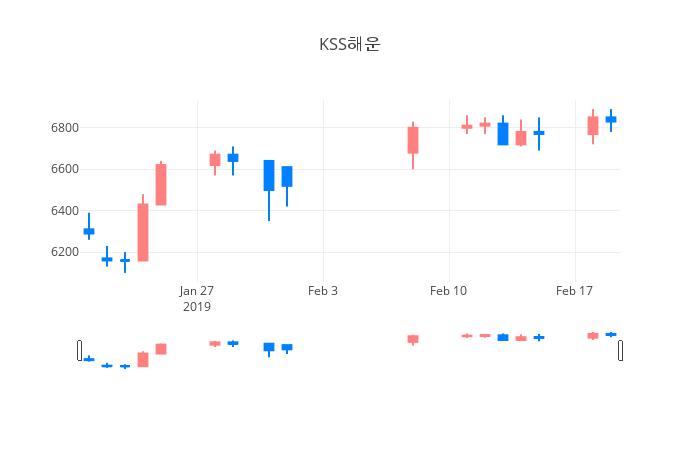Click the 6600 price axis label

[65, 169]
